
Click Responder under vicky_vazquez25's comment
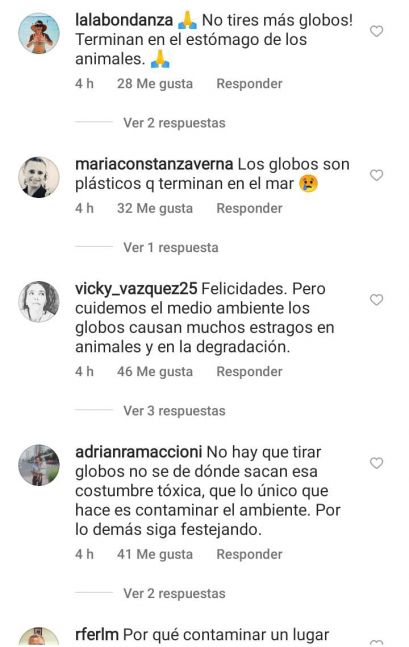pyautogui.click(x=249, y=371)
